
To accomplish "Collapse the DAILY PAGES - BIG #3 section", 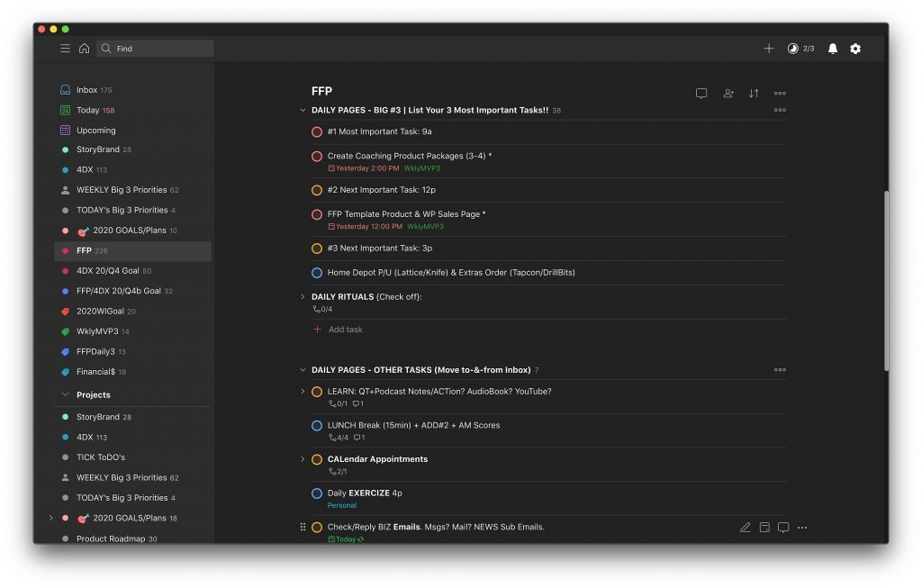I will [x=303, y=110].
